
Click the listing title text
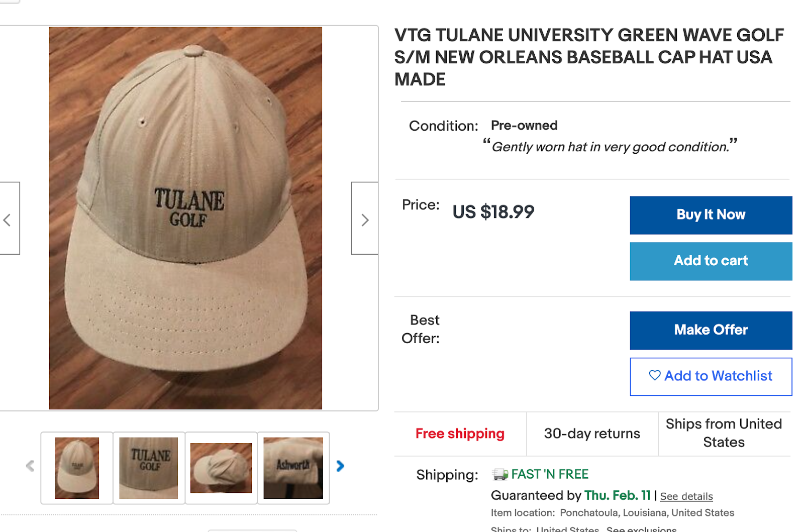tap(589, 57)
